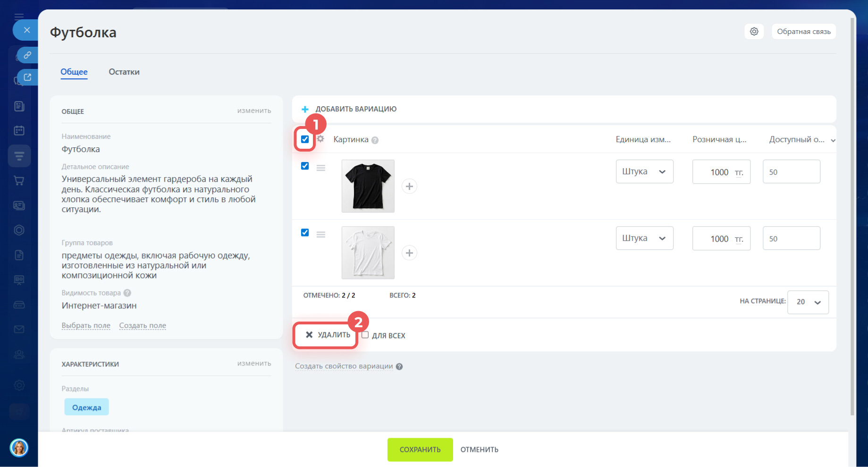The height and width of the screenshot is (467, 868).
Task: Click the calendar icon in left sidebar
Action: [19, 131]
